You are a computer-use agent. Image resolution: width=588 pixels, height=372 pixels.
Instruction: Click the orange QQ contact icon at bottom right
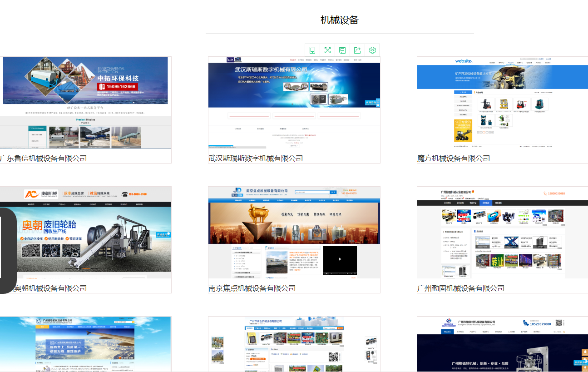pyautogui.click(x=585, y=352)
